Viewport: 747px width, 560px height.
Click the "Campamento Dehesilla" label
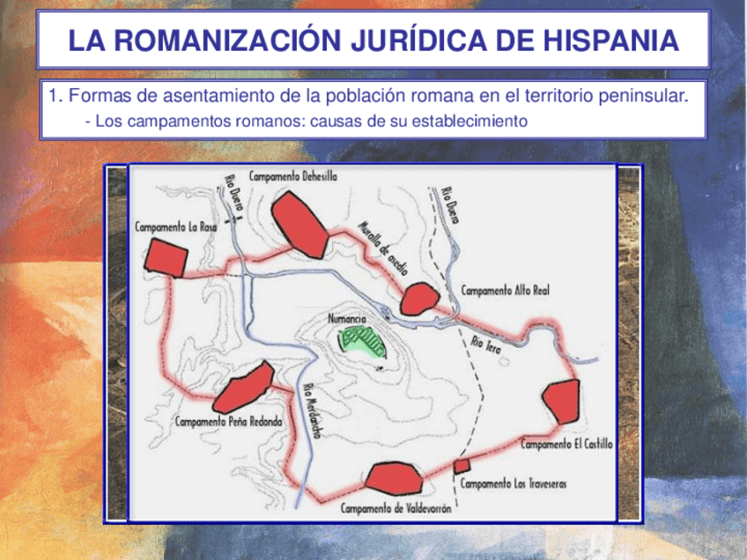(x=293, y=176)
